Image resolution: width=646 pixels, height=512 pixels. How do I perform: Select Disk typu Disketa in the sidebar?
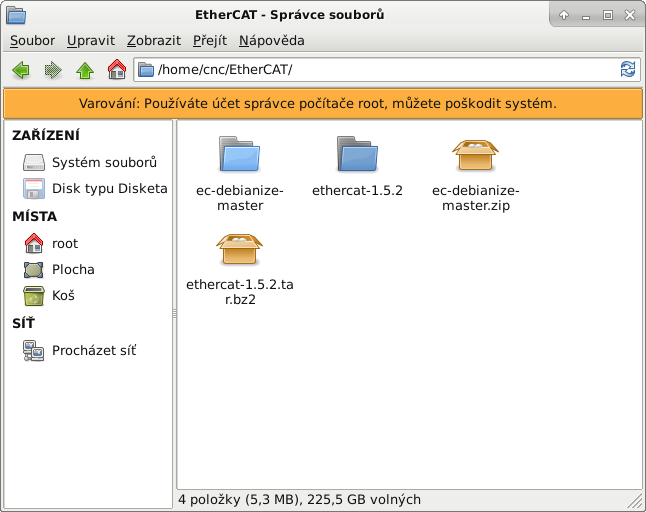coord(109,188)
